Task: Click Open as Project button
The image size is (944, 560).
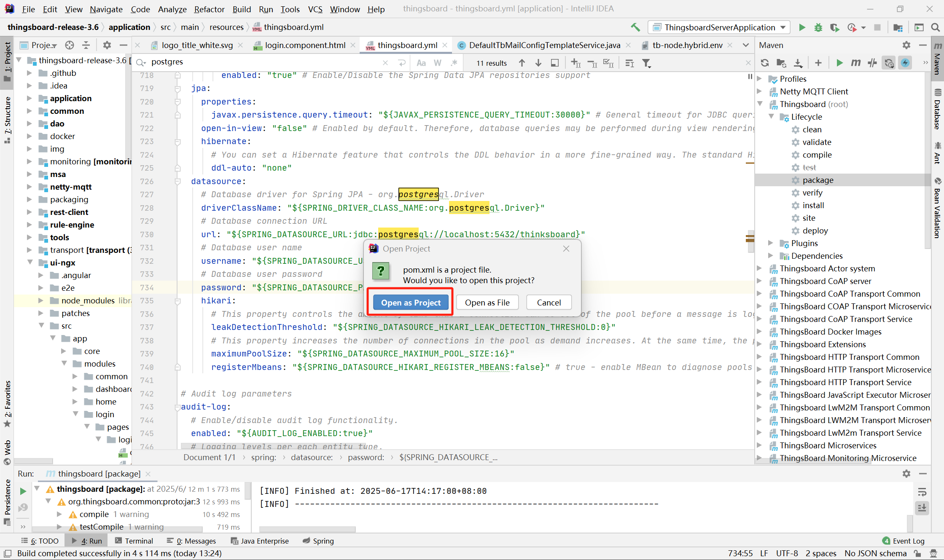Action: pyautogui.click(x=411, y=303)
